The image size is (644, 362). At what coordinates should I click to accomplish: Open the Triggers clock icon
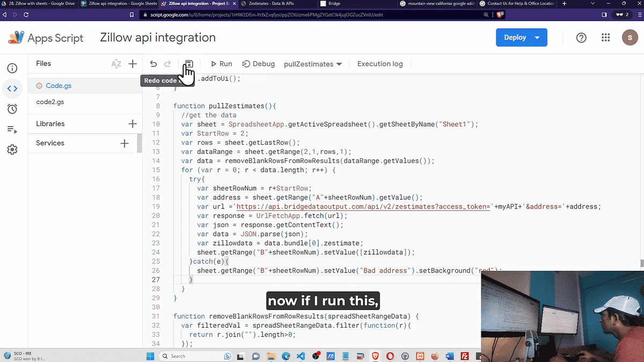tap(12, 109)
